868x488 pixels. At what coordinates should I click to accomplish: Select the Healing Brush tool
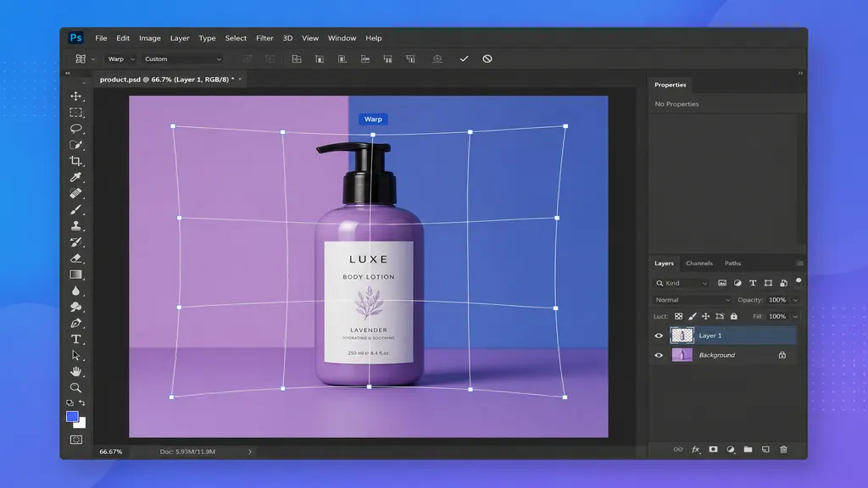pyautogui.click(x=75, y=193)
